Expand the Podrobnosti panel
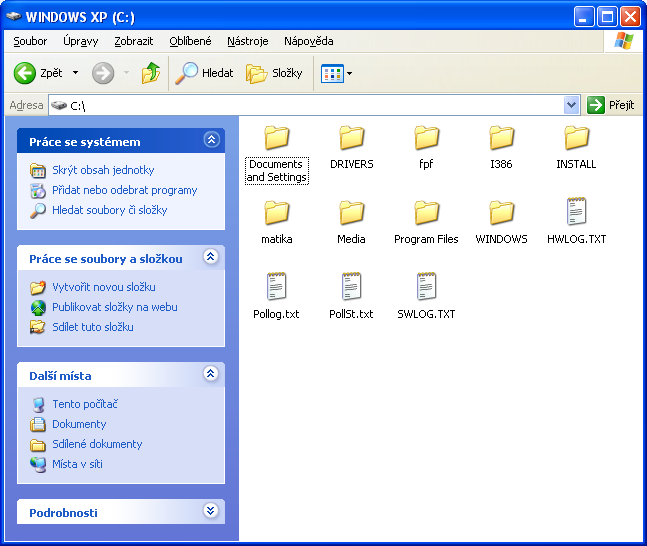This screenshot has width=647, height=546. pos(210,511)
